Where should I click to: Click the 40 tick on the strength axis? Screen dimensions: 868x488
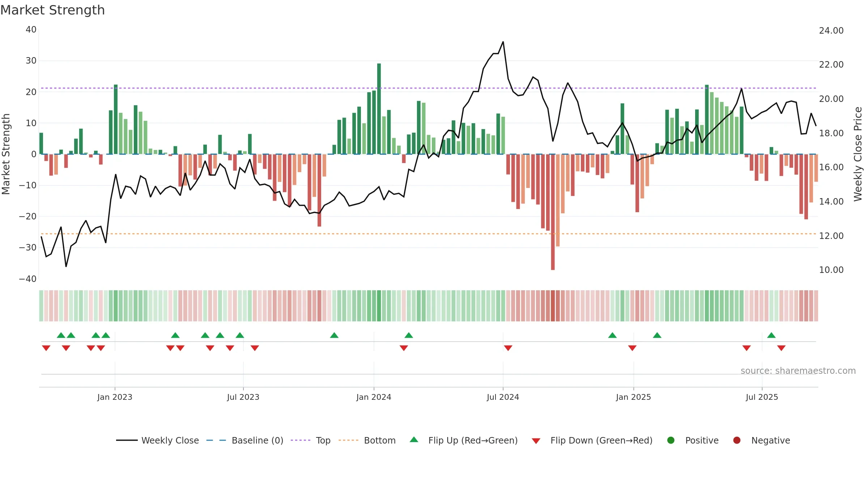[x=31, y=30]
